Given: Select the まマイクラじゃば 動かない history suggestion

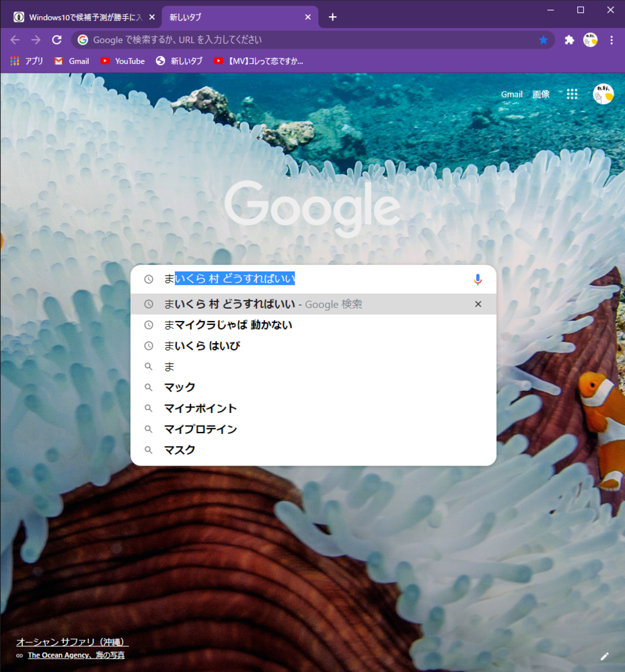Looking at the screenshot, I should (x=228, y=325).
